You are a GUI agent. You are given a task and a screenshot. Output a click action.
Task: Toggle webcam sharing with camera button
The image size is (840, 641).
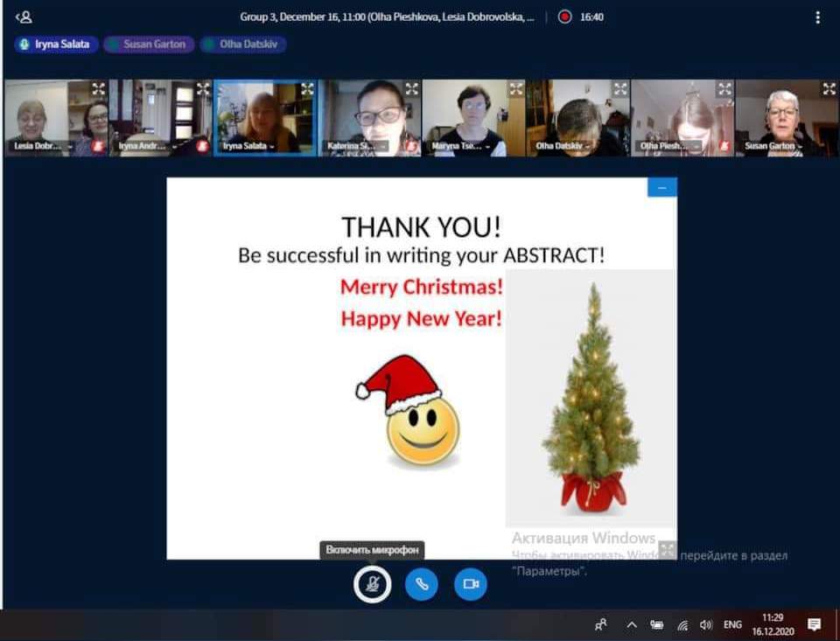pyautogui.click(x=470, y=584)
